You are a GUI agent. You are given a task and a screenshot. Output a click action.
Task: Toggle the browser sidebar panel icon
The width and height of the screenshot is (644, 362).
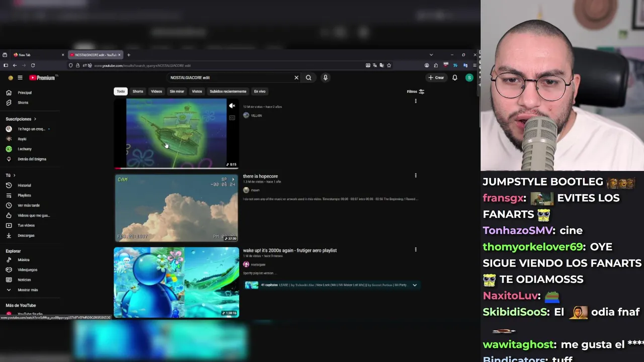tap(6, 65)
